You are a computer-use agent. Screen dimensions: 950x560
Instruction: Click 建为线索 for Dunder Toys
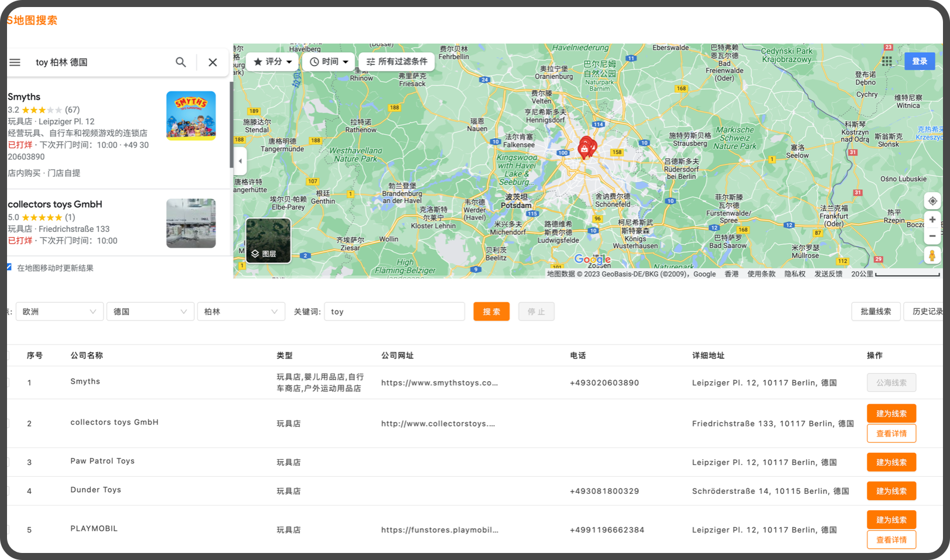[891, 491]
